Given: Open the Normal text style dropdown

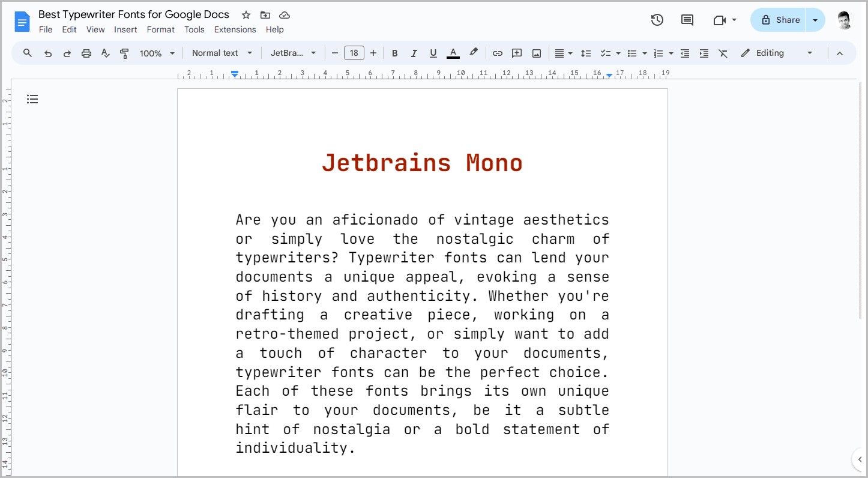Looking at the screenshot, I should pos(222,53).
